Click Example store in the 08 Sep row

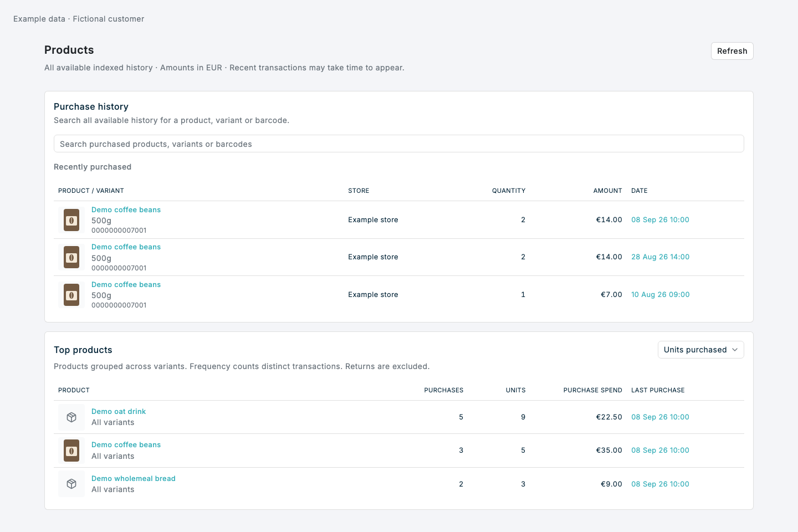pos(373,220)
